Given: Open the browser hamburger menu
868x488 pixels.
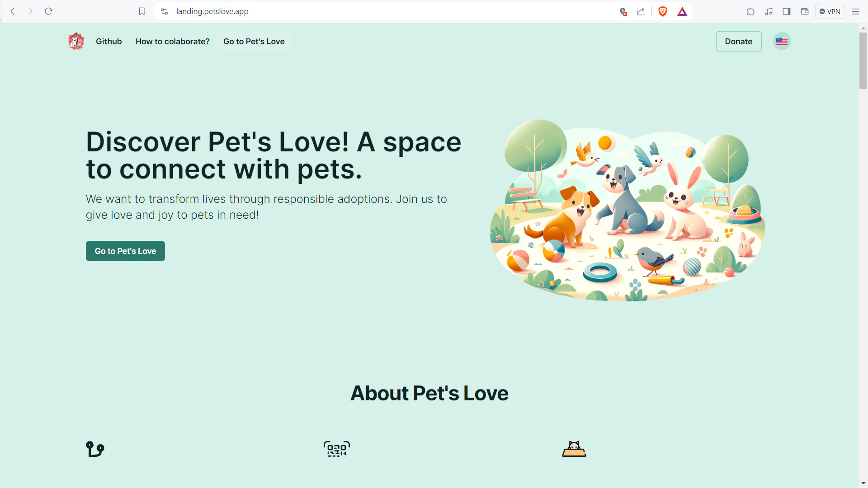Looking at the screenshot, I should point(855,11).
